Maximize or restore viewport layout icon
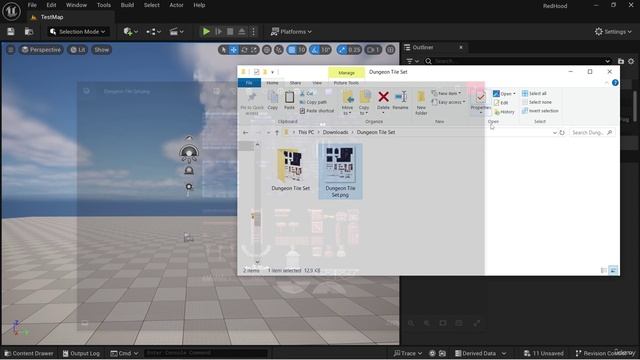This screenshot has height=360, width=640. coord(391,50)
